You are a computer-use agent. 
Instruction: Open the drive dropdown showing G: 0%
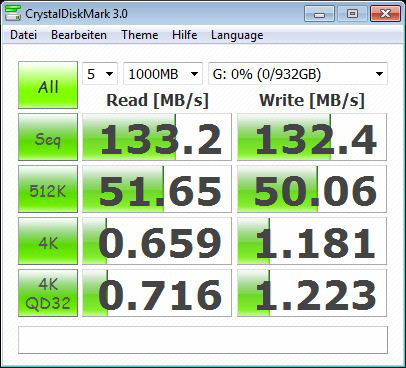click(x=298, y=74)
